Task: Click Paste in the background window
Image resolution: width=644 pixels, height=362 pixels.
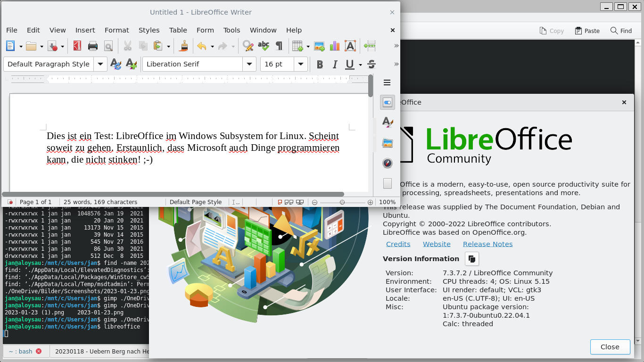Action: [x=587, y=31]
